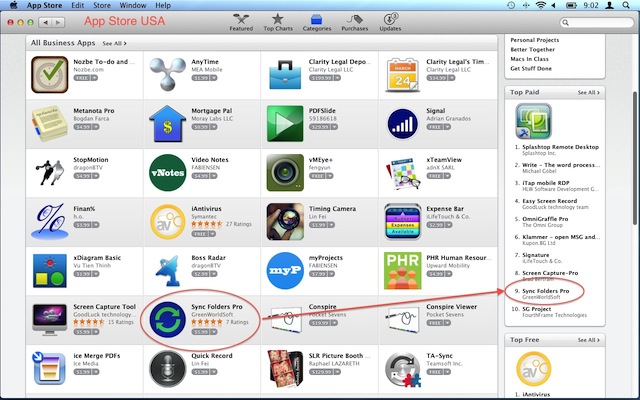Switch to the Categories tab
This screenshot has height=400, width=640.
coord(317,22)
